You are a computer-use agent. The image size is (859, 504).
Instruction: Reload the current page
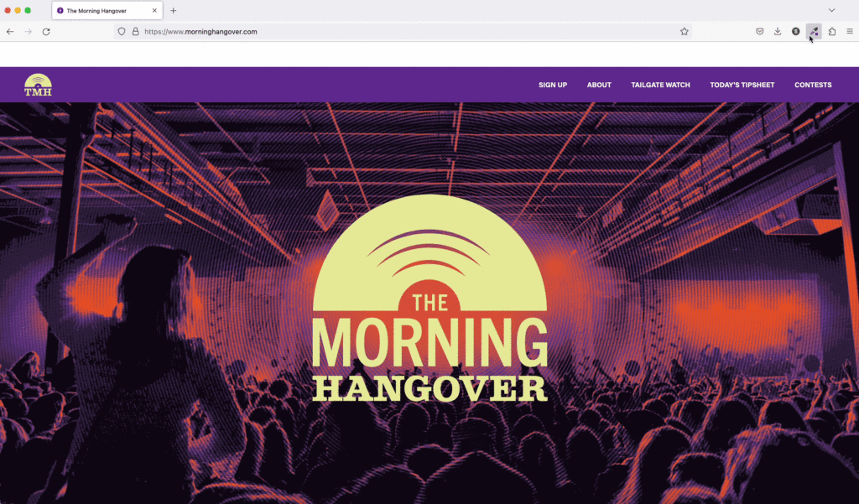[x=46, y=32]
